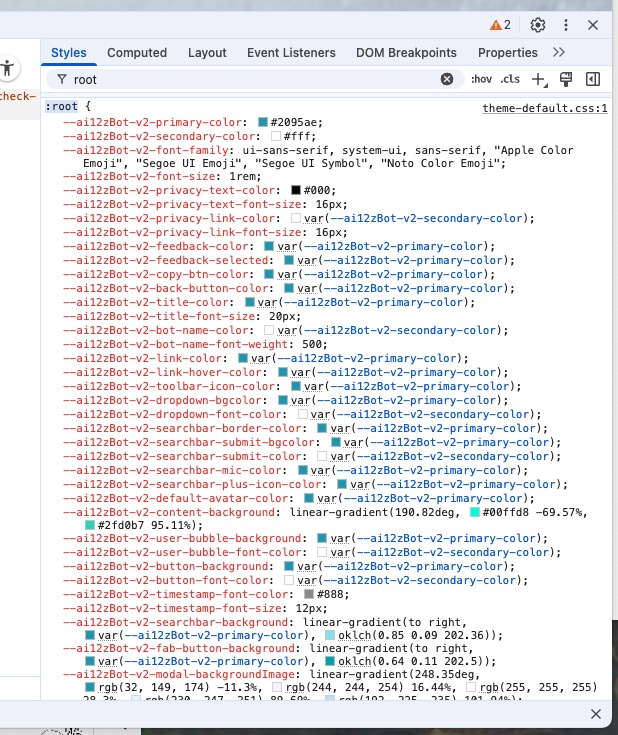Screen dimensions: 618x735
Task: Click the privacy-text-color black swatch
Action: click(x=296, y=190)
